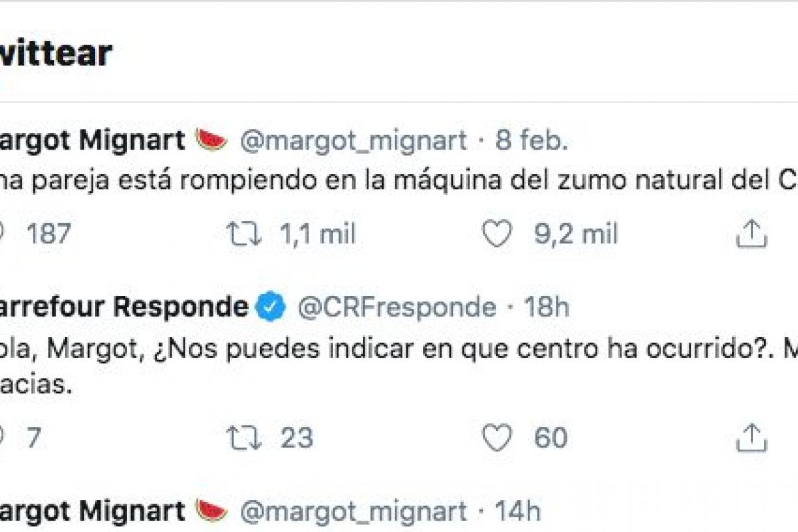Visit the @CRFresponde profile handle
This screenshot has height=532, width=798.
click(397, 307)
